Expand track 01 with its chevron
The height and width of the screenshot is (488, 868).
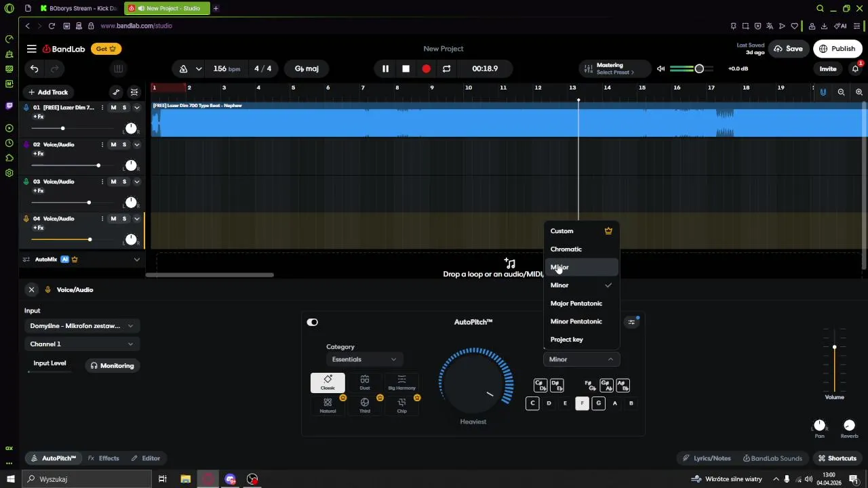click(136, 107)
